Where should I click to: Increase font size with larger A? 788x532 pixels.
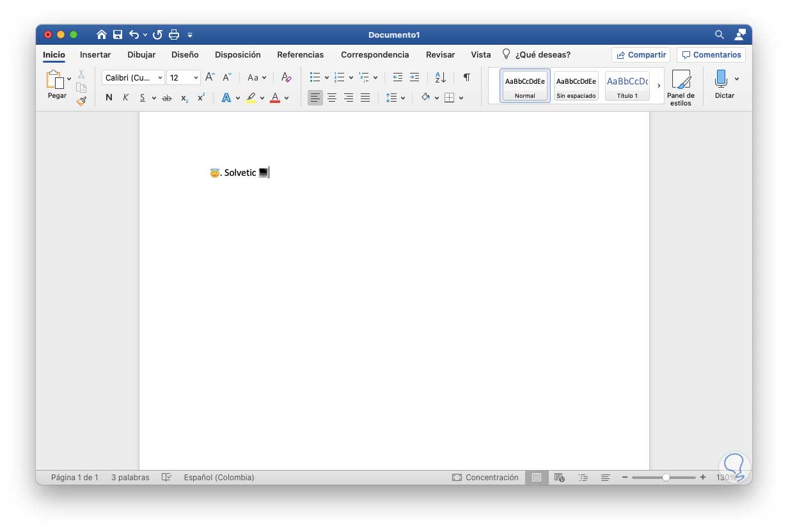(x=210, y=77)
